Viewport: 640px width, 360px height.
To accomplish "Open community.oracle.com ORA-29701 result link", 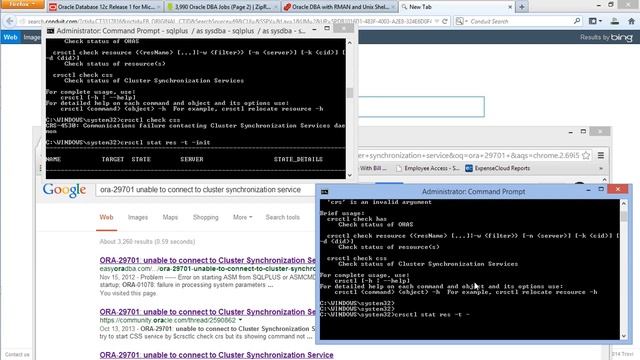I will pos(207,312).
